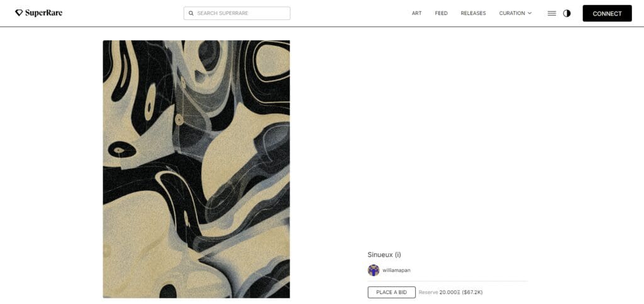Screen dimensions: 644x304
Task: Click the williamapan avatar picture
Action: (x=374, y=270)
